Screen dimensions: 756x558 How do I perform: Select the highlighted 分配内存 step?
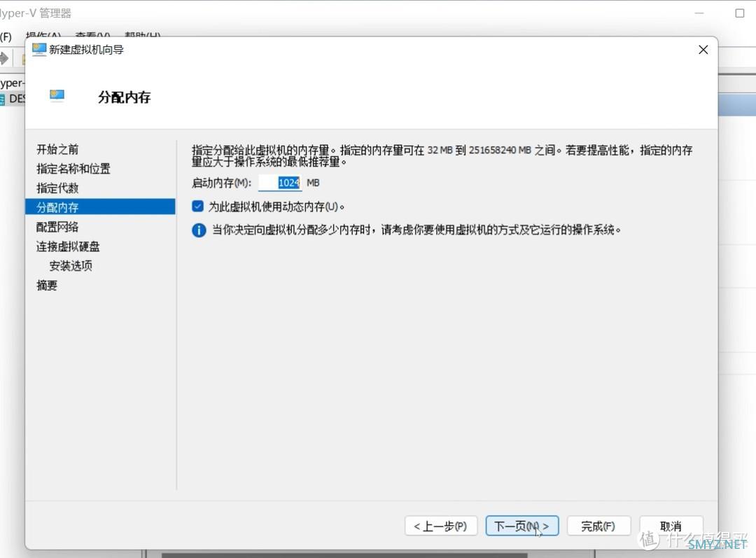(x=57, y=207)
